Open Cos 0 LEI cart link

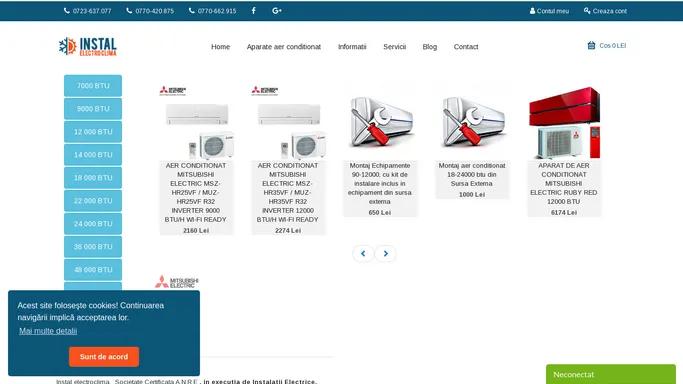[x=612, y=45]
